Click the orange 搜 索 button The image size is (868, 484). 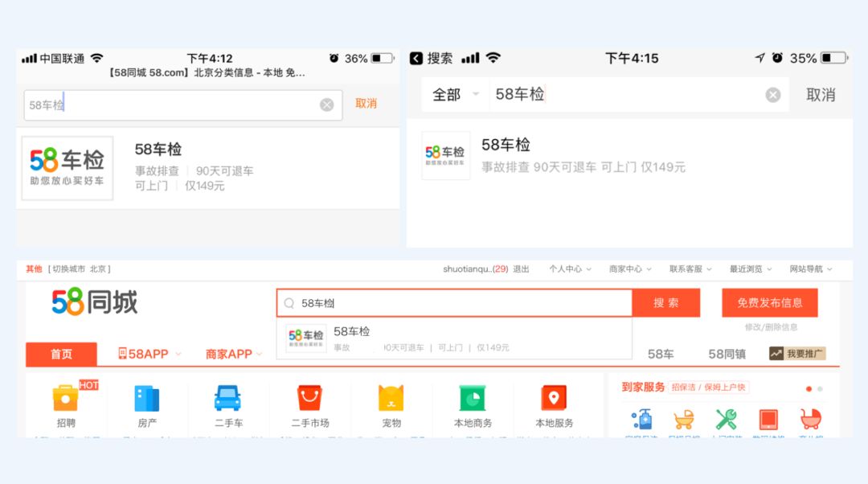click(666, 303)
